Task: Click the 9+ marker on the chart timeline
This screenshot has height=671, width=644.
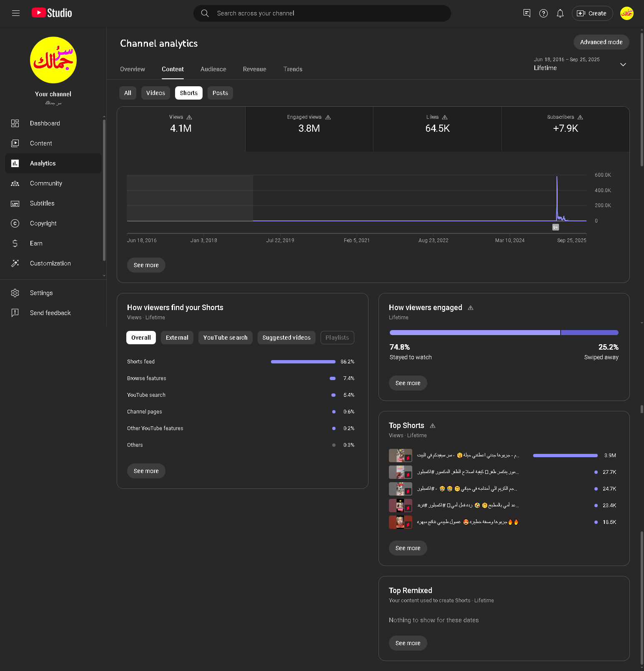Action: pyautogui.click(x=555, y=227)
